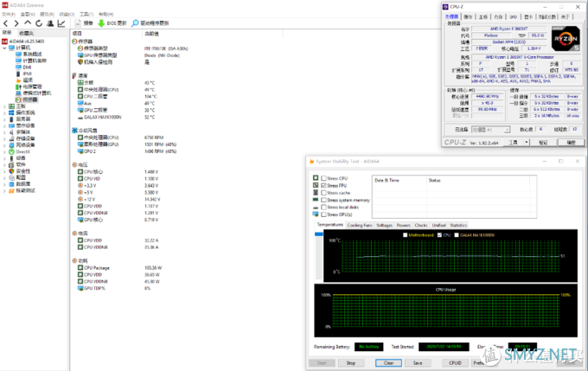Viewport: 588px width, 371px height.
Task: Show the Motherboard line in temperature graph
Action: click(405, 235)
